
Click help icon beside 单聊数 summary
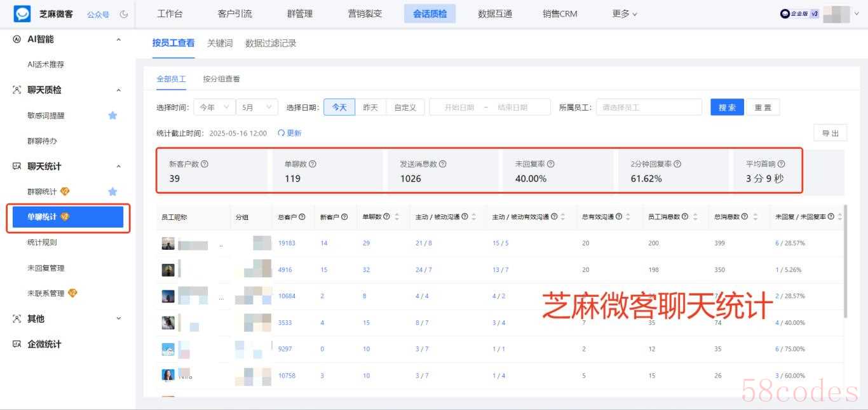tap(313, 164)
